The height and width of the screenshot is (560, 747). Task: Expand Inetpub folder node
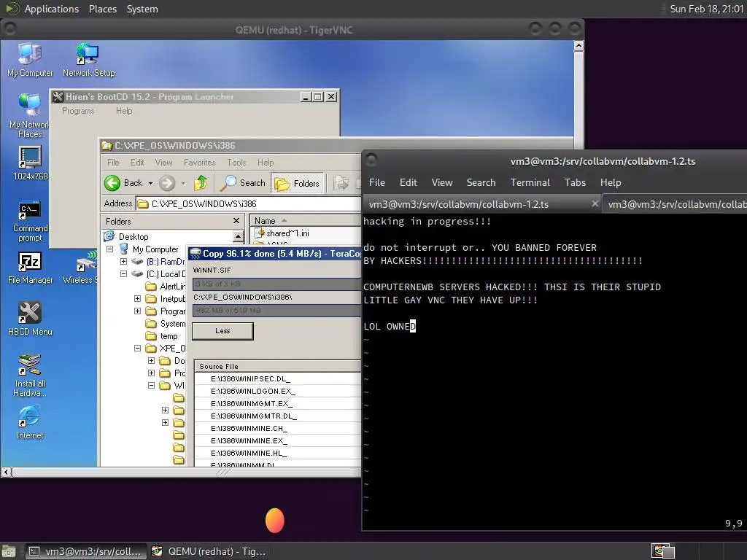click(137, 298)
